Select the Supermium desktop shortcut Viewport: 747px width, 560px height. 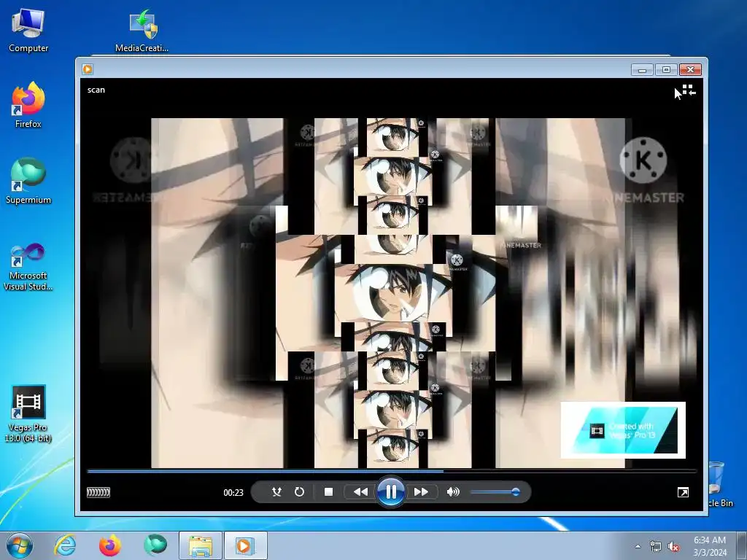tap(28, 181)
